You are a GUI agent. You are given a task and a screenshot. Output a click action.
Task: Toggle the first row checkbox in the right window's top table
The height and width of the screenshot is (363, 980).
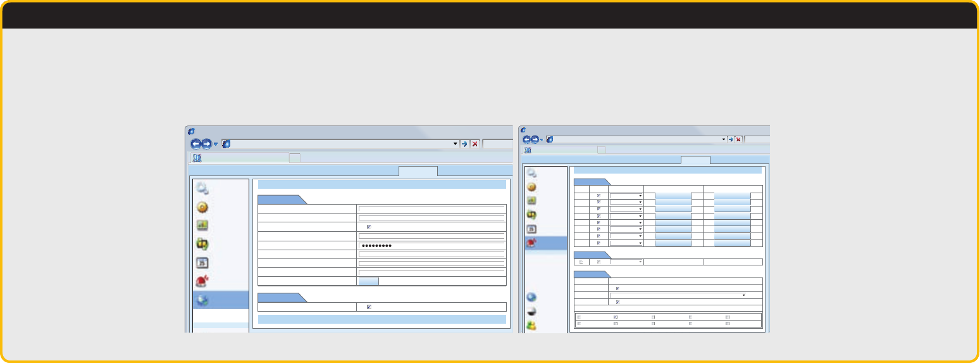pos(599,195)
